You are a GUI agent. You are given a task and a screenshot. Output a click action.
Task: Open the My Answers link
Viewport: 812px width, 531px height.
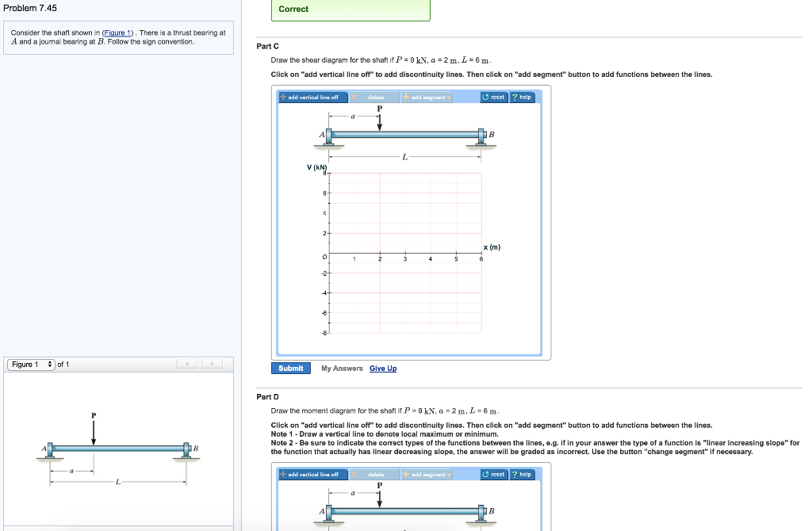(x=342, y=369)
